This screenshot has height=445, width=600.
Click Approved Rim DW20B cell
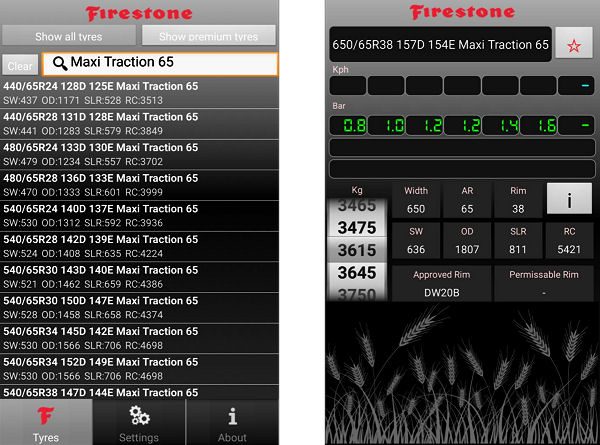point(442,284)
